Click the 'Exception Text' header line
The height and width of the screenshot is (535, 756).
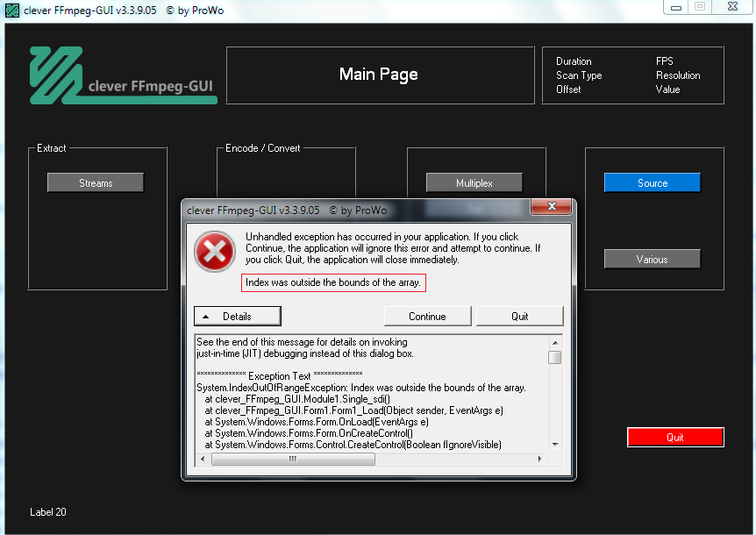click(280, 375)
